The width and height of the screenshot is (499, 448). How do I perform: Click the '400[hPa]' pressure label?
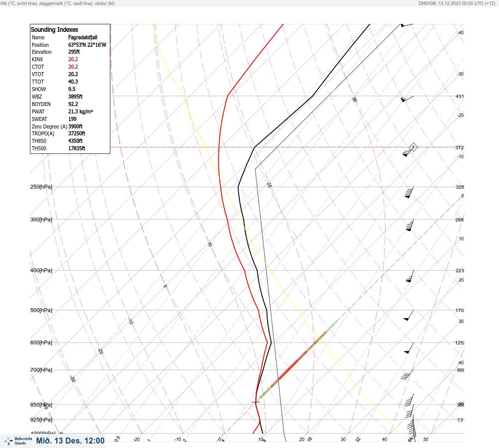(41, 270)
